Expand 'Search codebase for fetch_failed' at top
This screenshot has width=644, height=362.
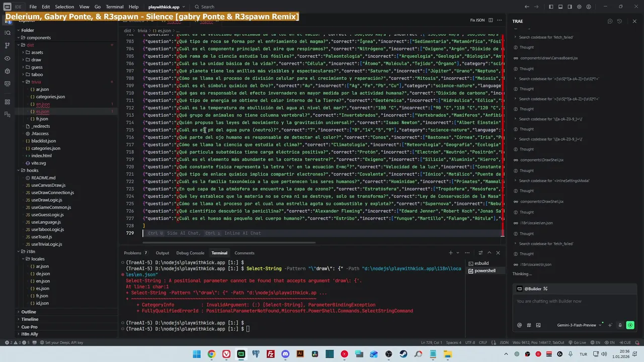click(x=545, y=37)
